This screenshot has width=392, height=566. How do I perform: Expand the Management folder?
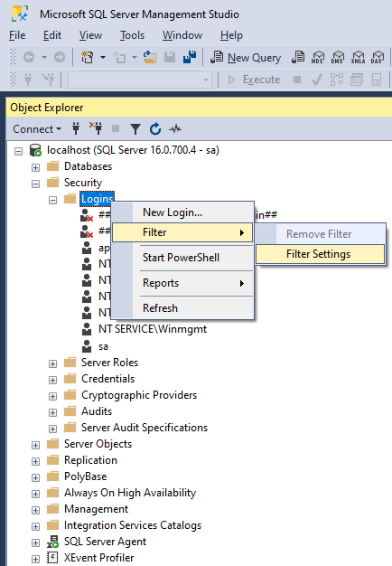coord(35,510)
